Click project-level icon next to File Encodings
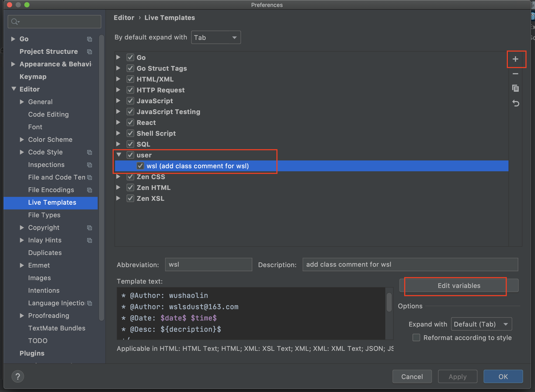Image resolution: width=535 pixels, height=392 pixels. 90,190
